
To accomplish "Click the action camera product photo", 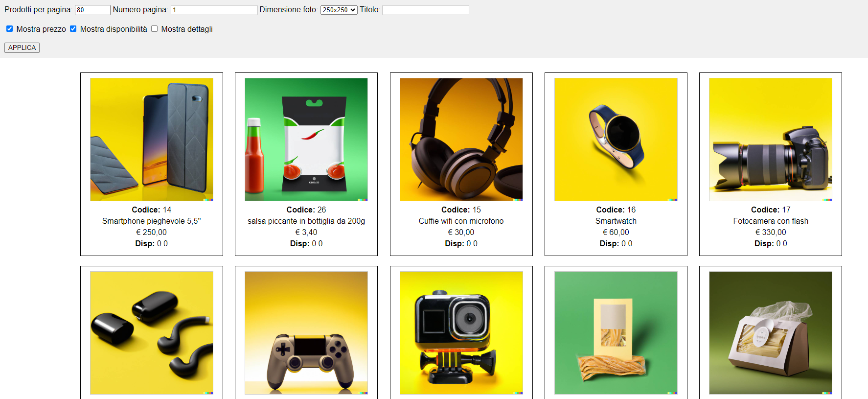I will pos(461,333).
